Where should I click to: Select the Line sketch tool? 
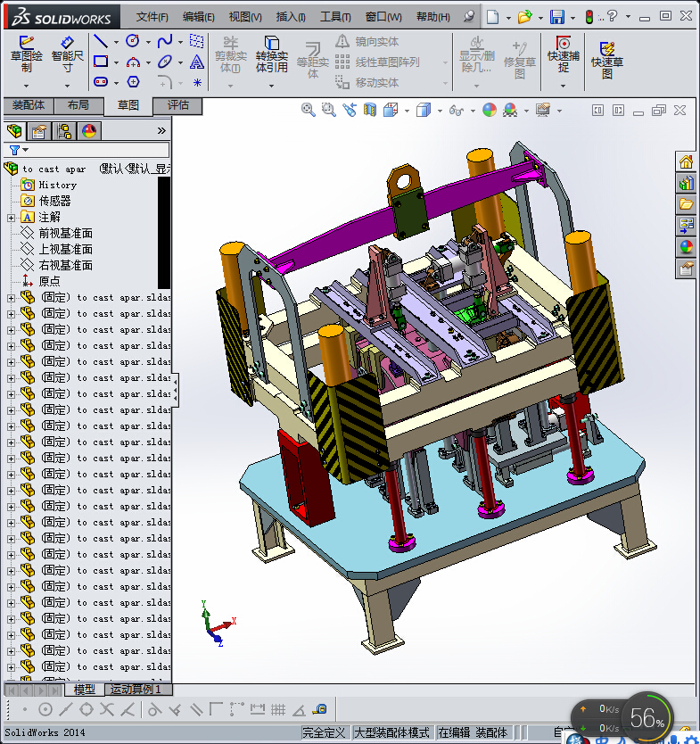pos(101,41)
